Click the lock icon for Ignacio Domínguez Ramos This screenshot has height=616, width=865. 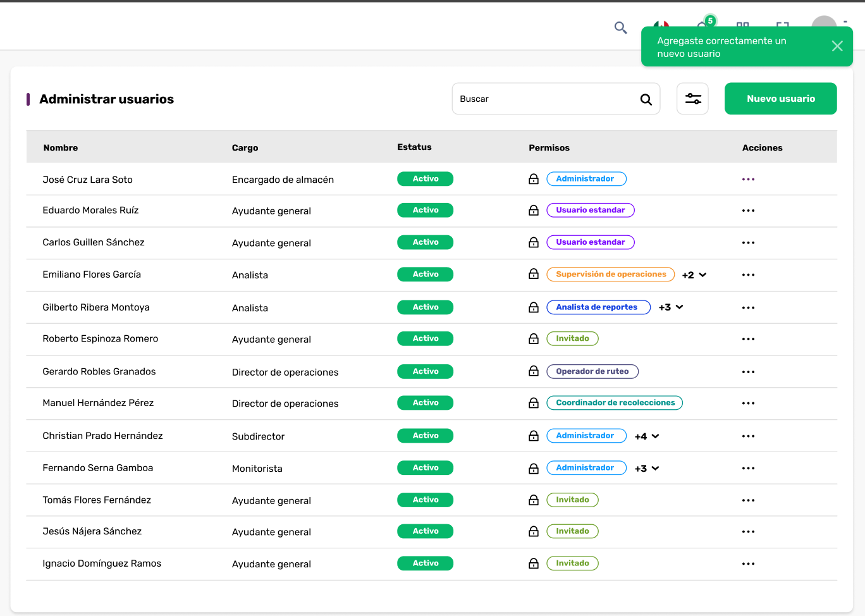(534, 563)
